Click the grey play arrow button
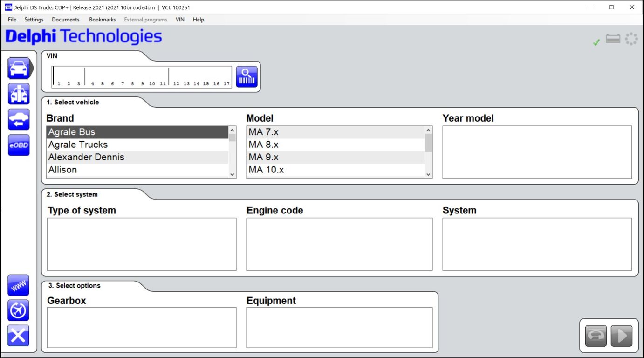Viewport: 644px width, 358px height. tap(622, 336)
